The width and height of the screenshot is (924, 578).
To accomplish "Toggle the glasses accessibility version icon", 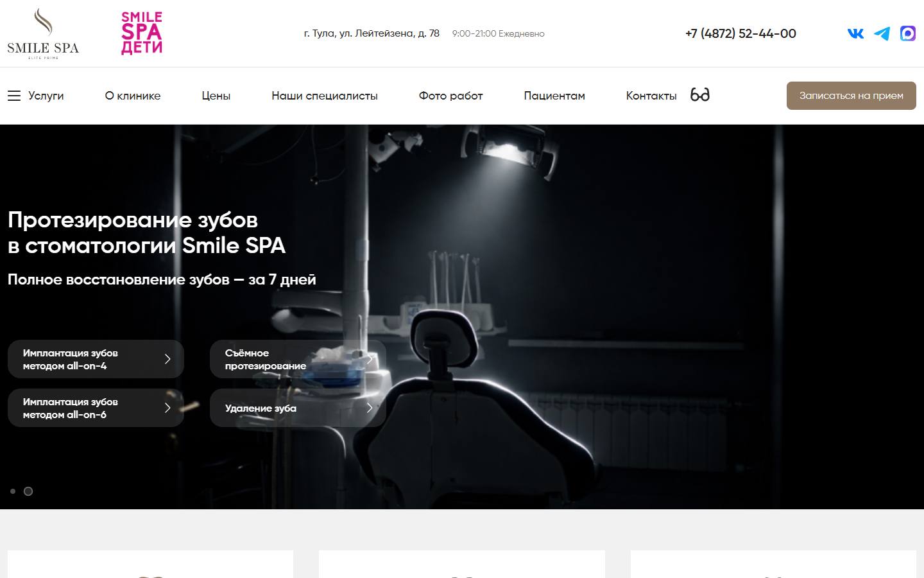I will click(x=699, y=95).
